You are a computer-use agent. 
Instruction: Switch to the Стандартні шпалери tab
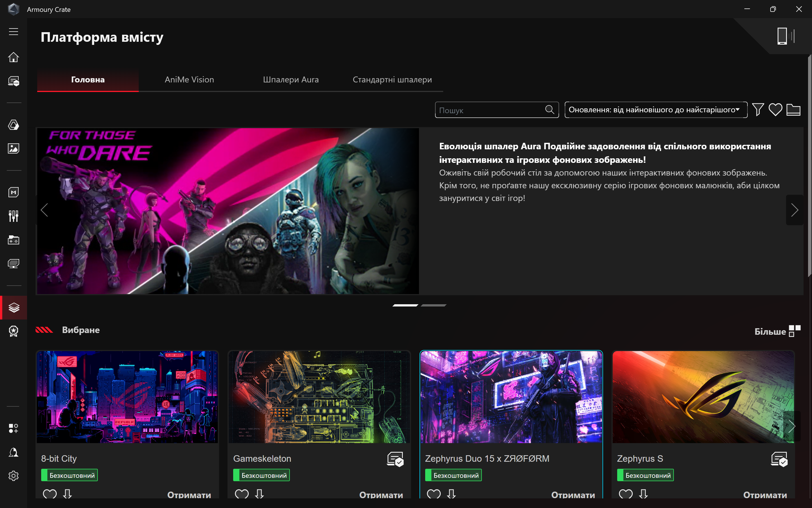point(392,80)
